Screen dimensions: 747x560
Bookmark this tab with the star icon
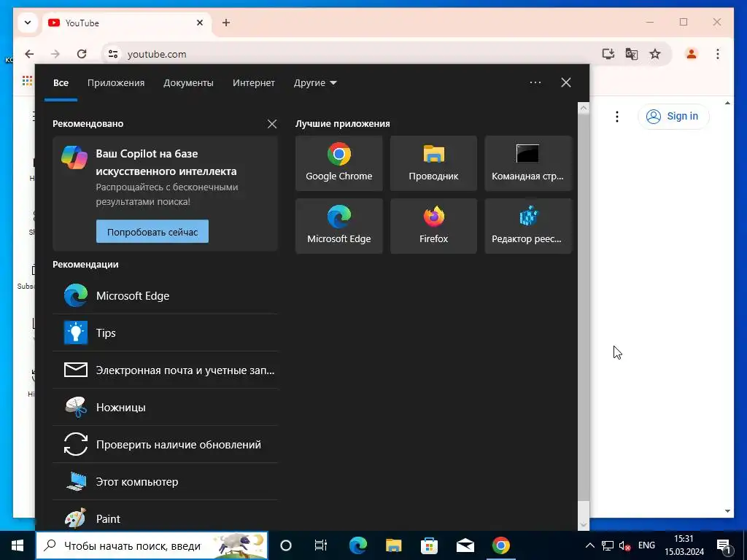point(655,54)
